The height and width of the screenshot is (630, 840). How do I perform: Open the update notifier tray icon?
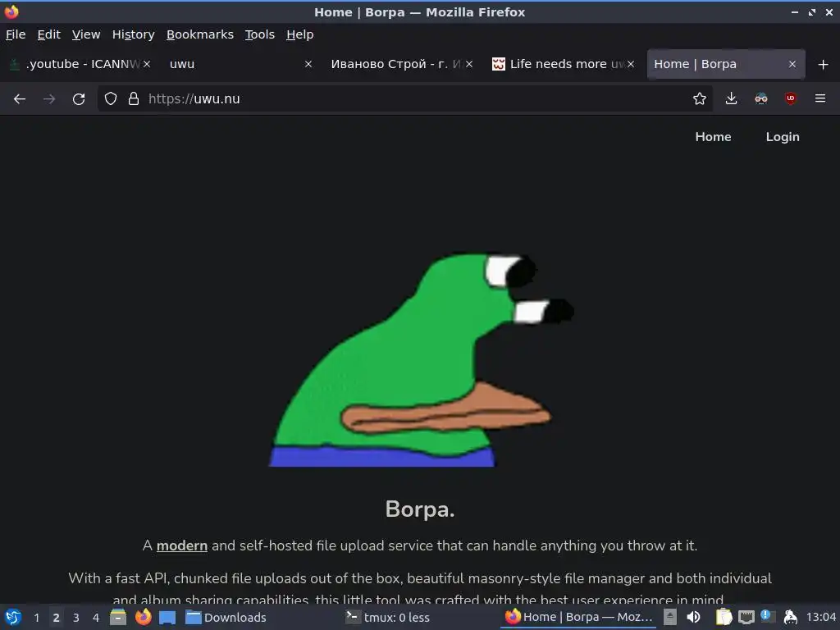768,616
